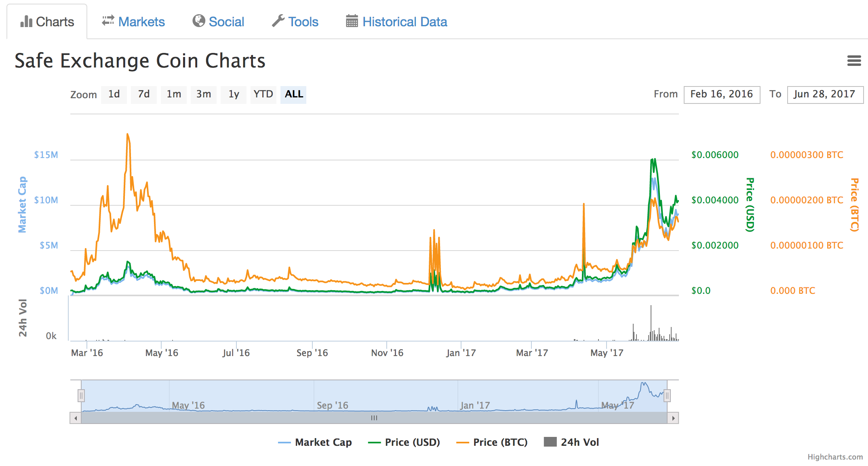Click the Nov '16 x-axis label
The image size is (868, 466).
click(x=387, y=353)
